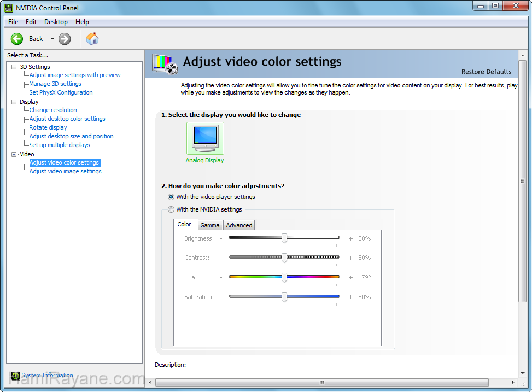Open Rotate display
Image resolution: width=532 pixels, height=392 pixels.
click(48, 127)
